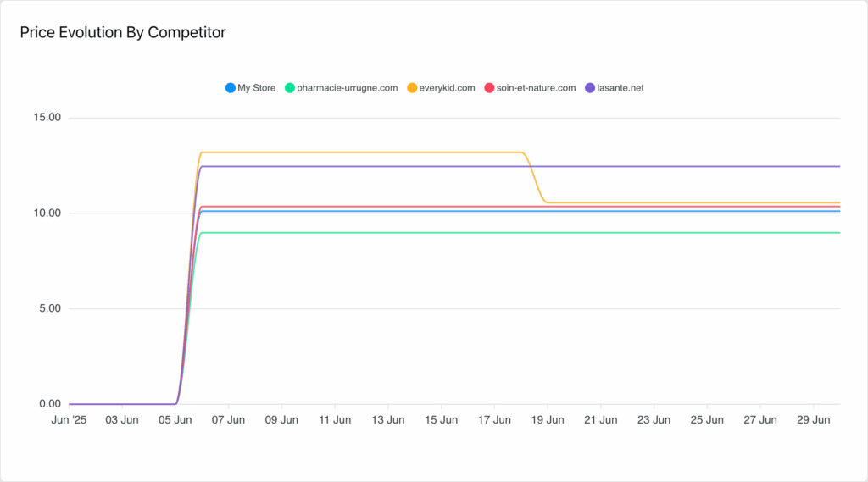Toggle the My Store series label
This screenshot has height=482, width=868.
pyautogui.click(x=256, y=88)
